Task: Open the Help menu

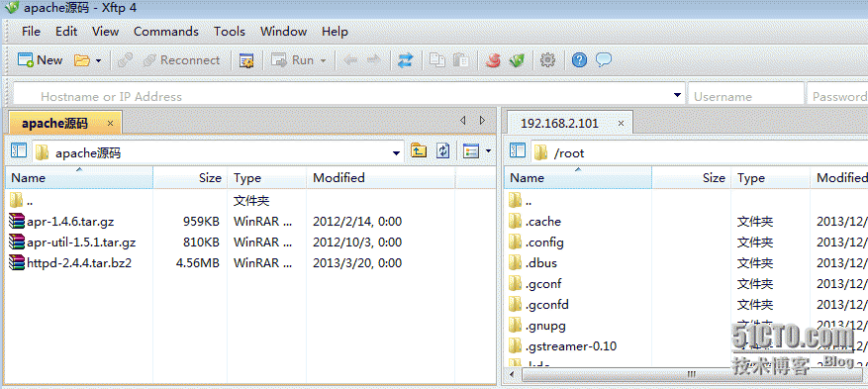Action: (335, 32)
